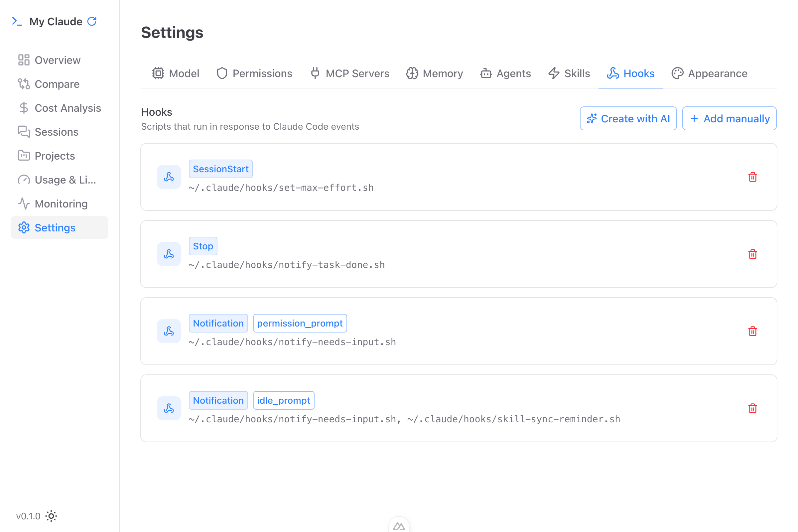Click the Monitoring pulse icon

[24, 203]
